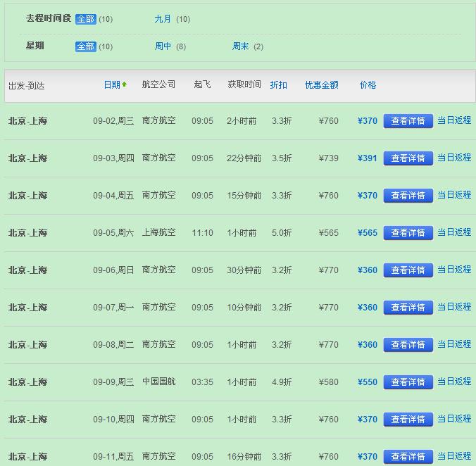This screenshot has height=466, width=476.
Task: Open 查看详情 for the 09-11 flight
Action: click(408, 457)
